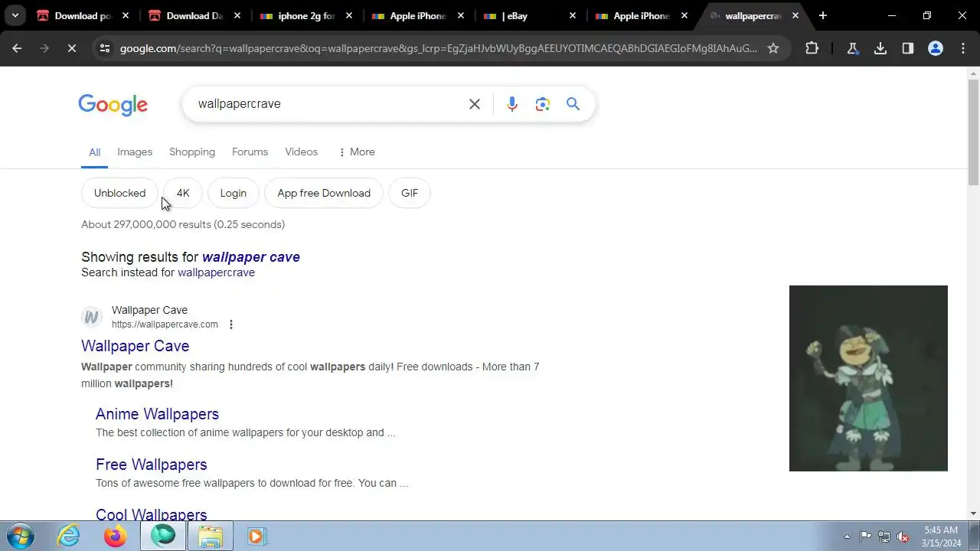
Task: Close the active wallpapercrave tab
Action: (x=795, y=15)
